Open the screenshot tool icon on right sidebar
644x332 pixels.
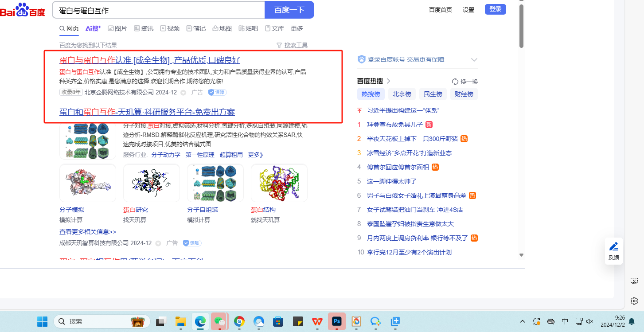click(x=634, y=281)
